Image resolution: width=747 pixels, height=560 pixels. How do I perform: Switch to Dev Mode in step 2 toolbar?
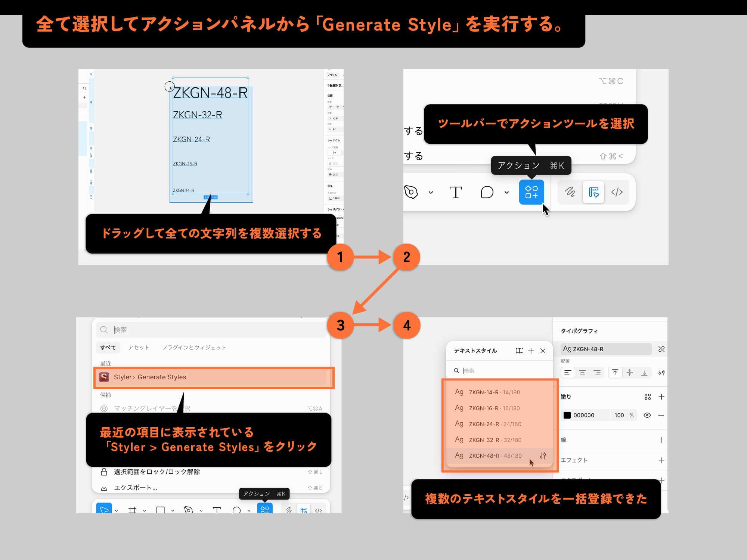click(617, 192)
